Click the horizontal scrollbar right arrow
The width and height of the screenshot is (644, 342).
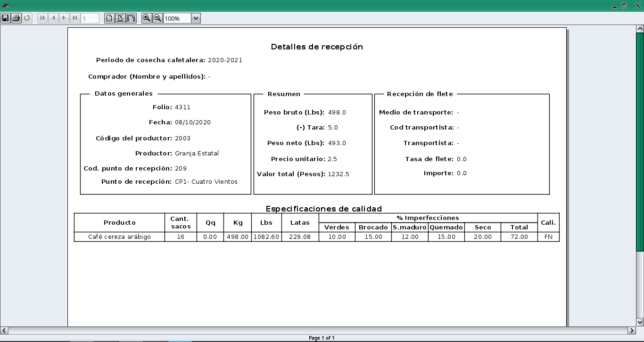click(x=632, y=331)
